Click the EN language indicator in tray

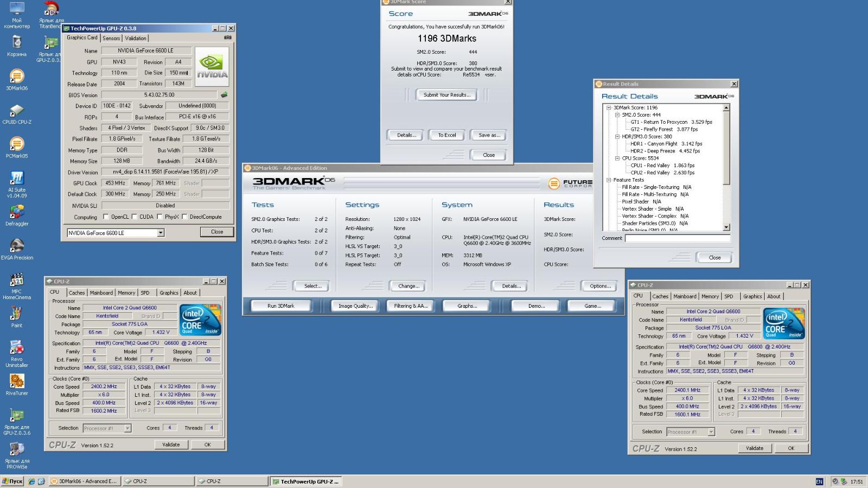pyautogui.click(x=819, y=481)
